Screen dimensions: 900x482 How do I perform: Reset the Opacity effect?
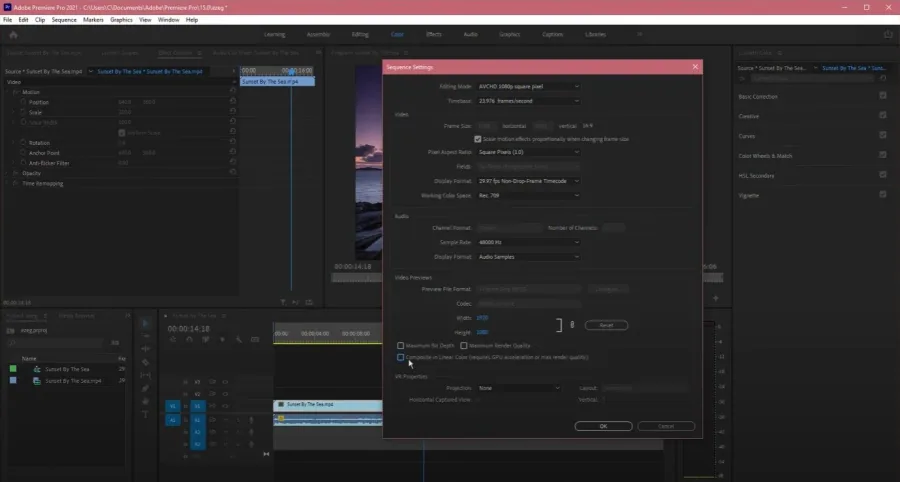(232, 173)
